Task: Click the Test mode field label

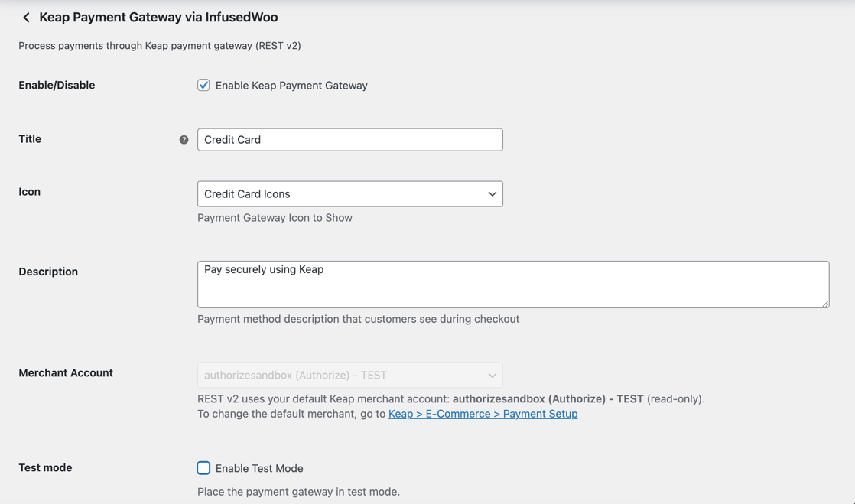Action: [x=45, y=467]
